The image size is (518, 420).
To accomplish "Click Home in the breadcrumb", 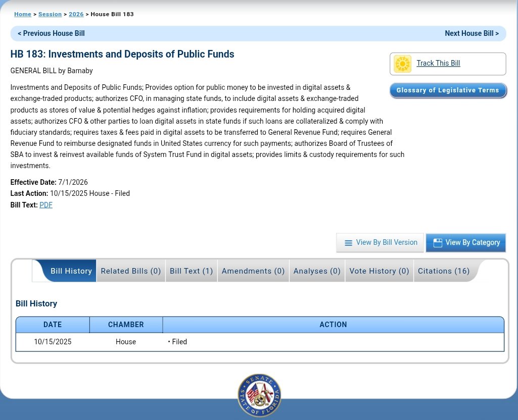I will coord(22,14).
